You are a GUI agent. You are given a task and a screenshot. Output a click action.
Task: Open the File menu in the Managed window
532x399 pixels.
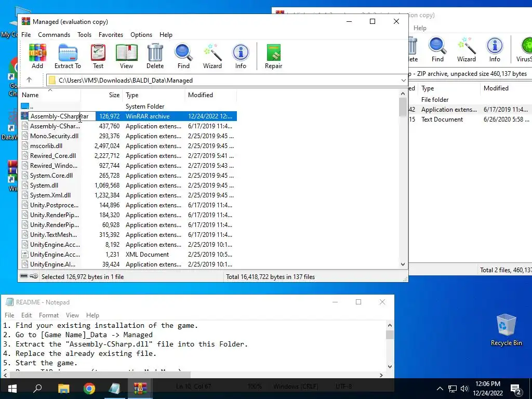[x=26, y=35]
